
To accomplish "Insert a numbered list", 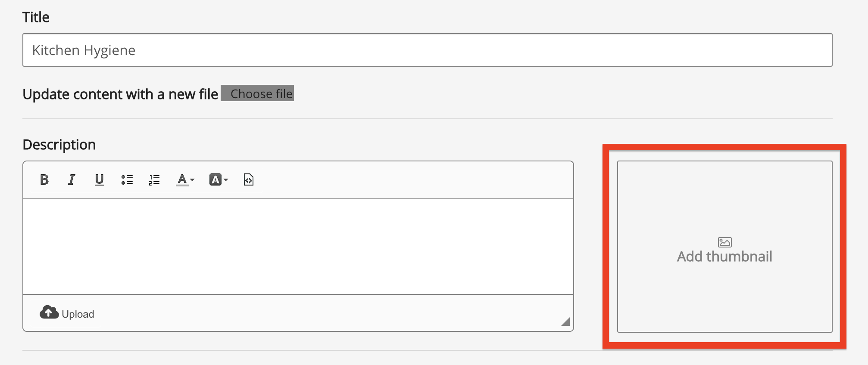I will [x=154, y=179].
